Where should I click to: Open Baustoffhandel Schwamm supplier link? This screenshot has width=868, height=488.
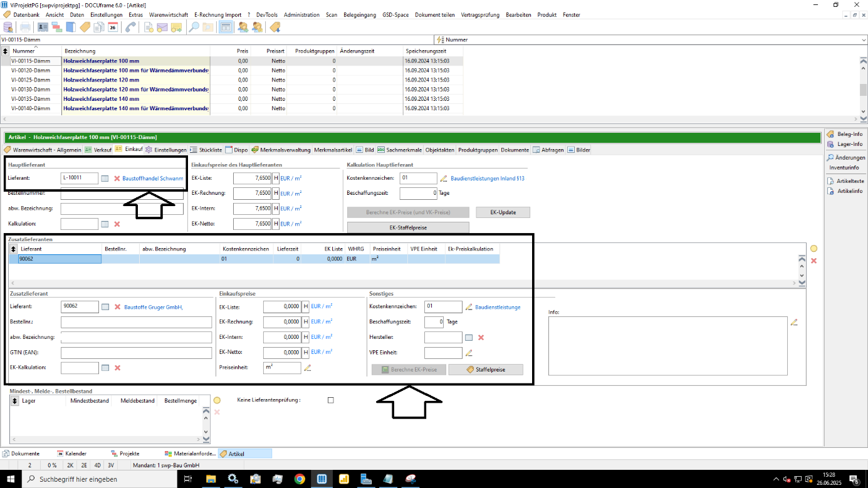[153, 179]
